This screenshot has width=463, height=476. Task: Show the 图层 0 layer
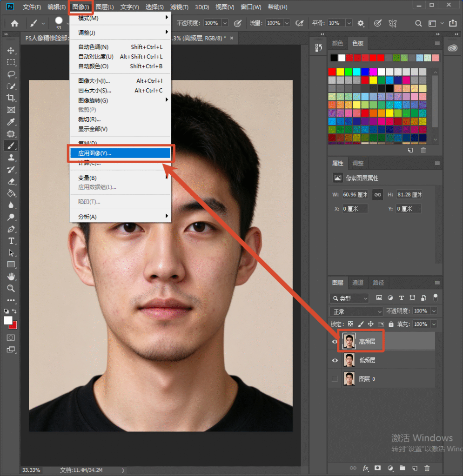coord(335,379)
